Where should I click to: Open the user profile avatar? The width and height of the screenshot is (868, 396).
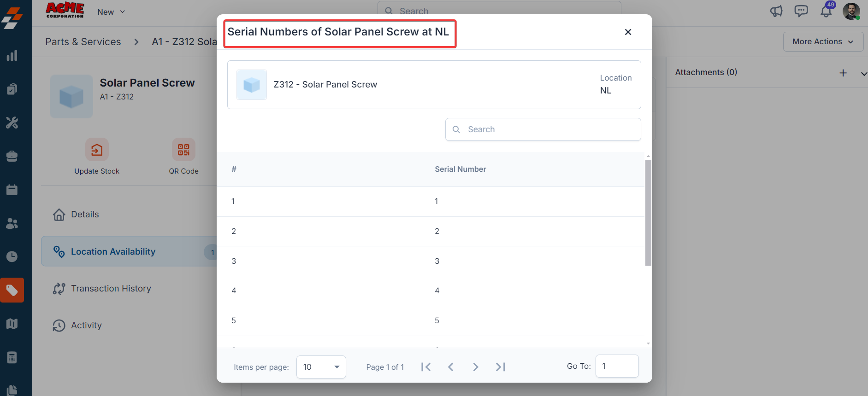pos(851,11)
